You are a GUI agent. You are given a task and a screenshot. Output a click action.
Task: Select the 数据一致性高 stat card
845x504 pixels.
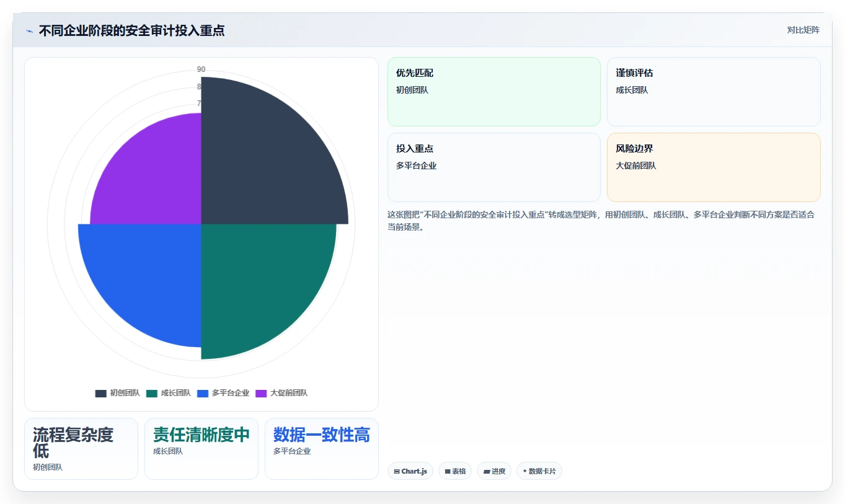[x=322, y=449]
